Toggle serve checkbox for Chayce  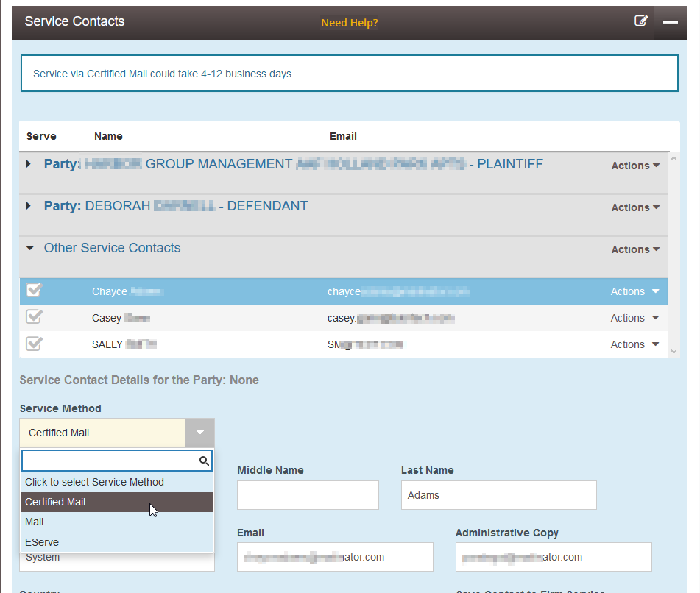tap(34, 291)
